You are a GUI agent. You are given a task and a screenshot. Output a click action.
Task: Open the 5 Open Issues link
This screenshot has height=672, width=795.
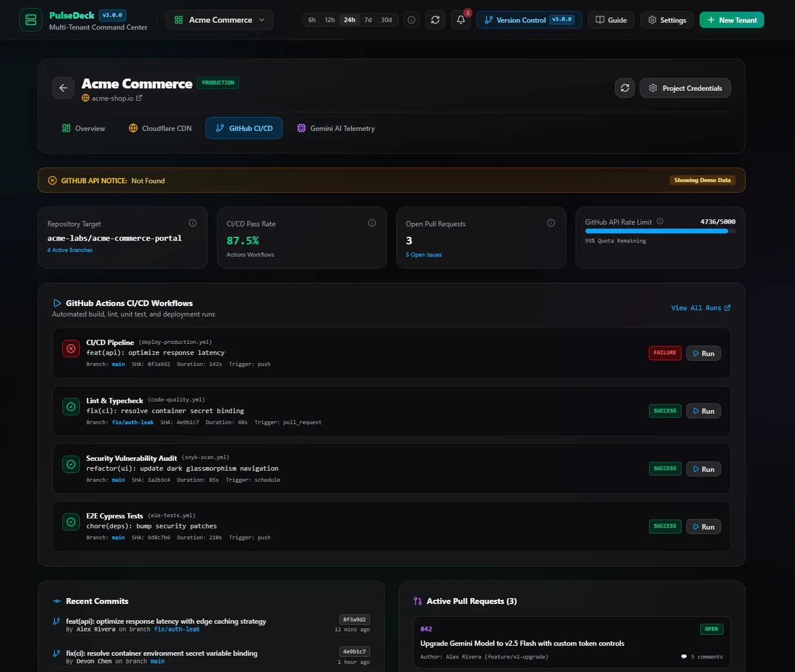click(x=424, y=255)
